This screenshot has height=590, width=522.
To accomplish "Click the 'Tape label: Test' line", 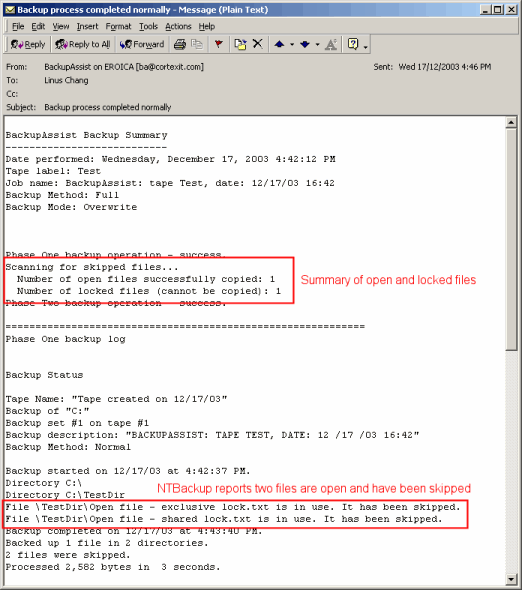I will pyautogui.click(x=53, y=171).
